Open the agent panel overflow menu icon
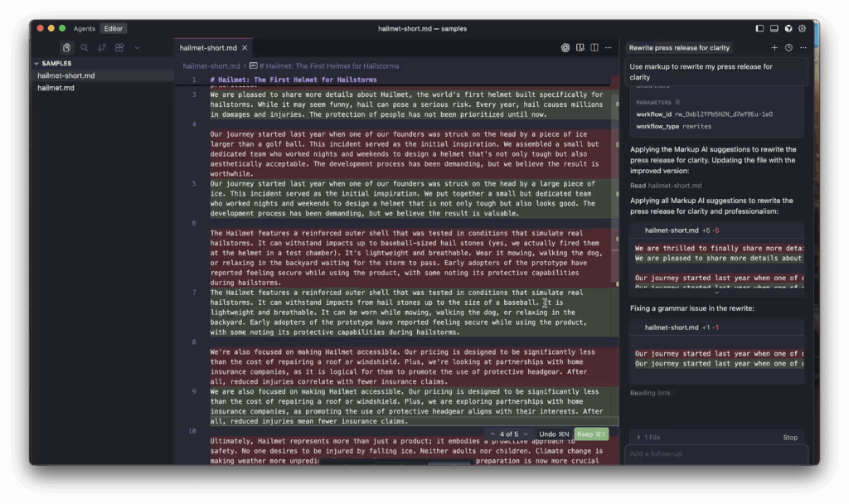Viewport: 849px width, 504px height. 801,47
